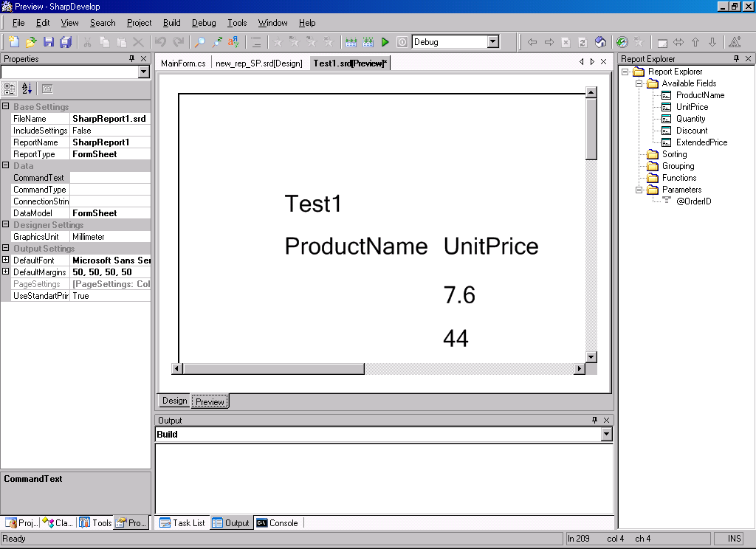Click the Open File folder icon
Viewport: 756px width, 549px height.
(31, 42)
